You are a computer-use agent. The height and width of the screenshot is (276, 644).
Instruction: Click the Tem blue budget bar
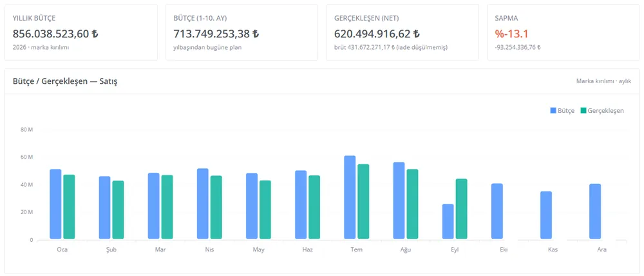tap(350, 197)
